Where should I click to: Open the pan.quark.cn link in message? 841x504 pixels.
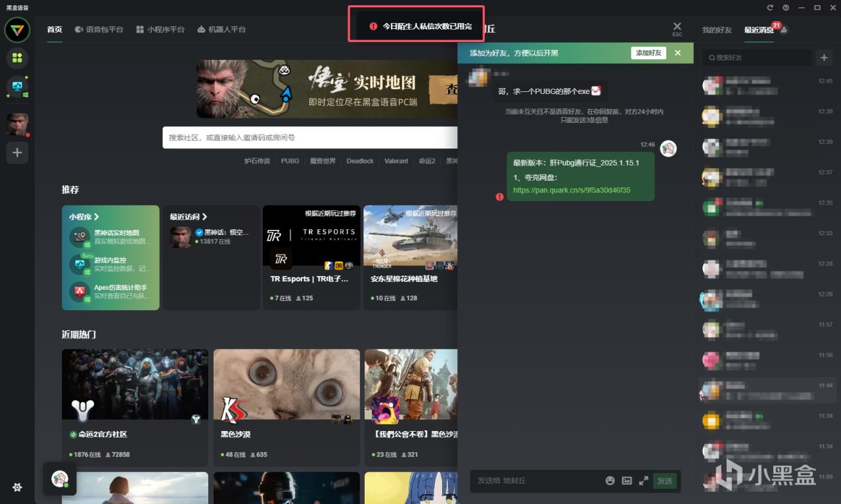(572, 190)
